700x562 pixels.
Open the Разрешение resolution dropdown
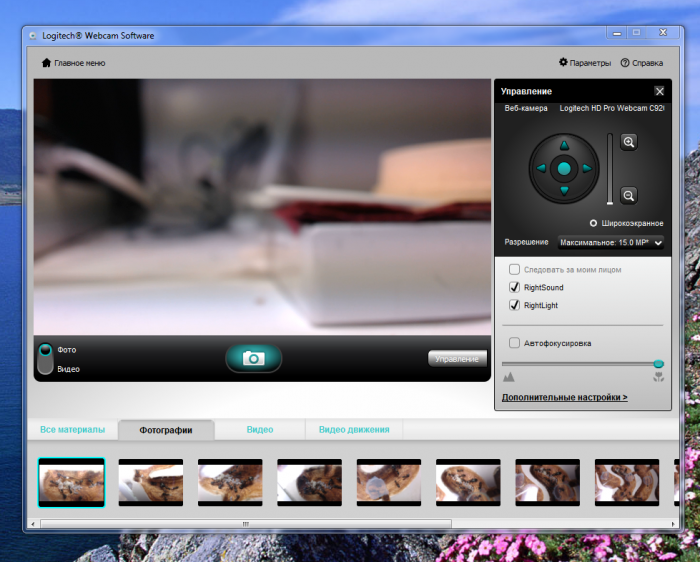[x=610, y=242]
